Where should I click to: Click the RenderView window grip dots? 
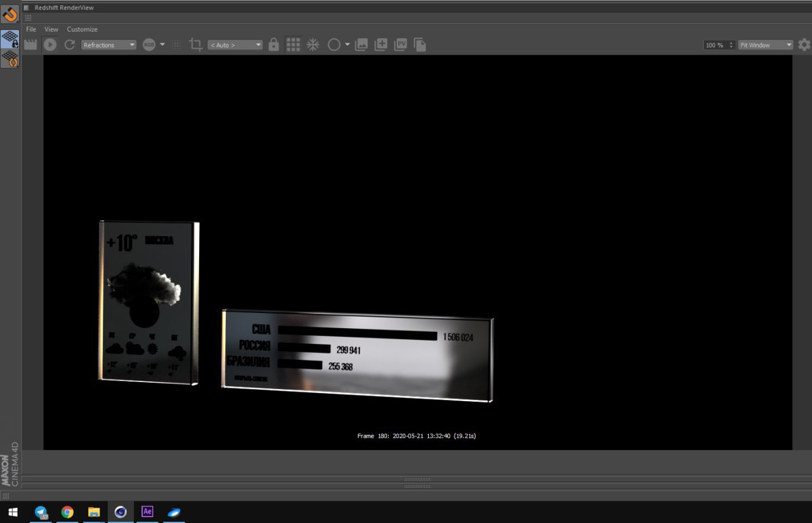pyautogui.click(x=28, y=17)
